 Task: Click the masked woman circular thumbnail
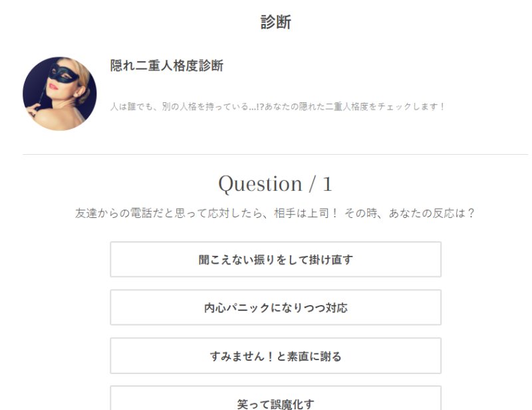[60, 94]
